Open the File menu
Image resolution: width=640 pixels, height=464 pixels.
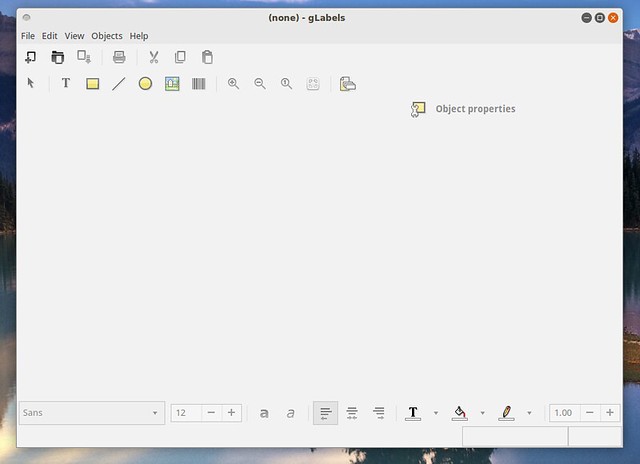28,36
